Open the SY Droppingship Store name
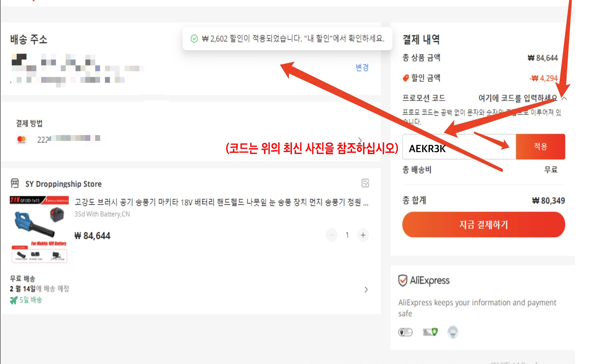Screen dimensions: 589x364 (x=63, y=184)
